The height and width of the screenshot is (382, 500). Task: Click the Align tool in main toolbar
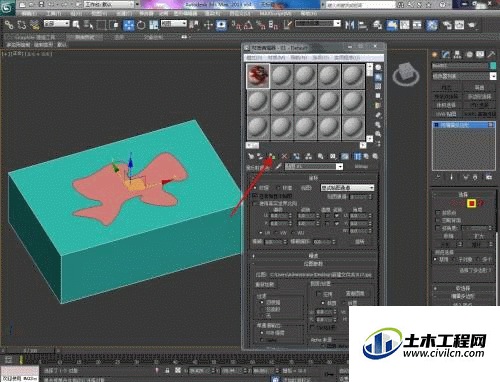click(x=362, y=25)
